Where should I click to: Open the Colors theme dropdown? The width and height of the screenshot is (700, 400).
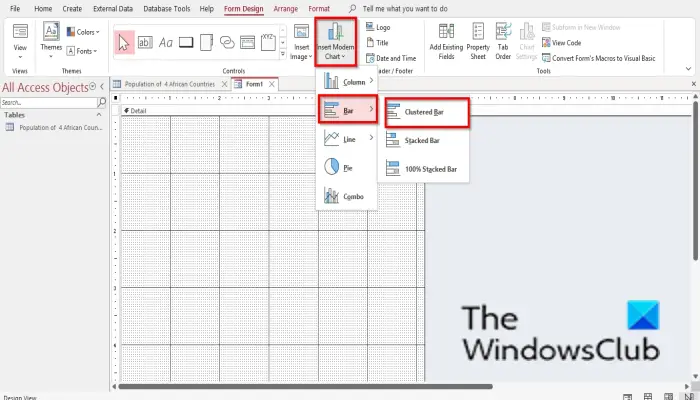point(83,32)
